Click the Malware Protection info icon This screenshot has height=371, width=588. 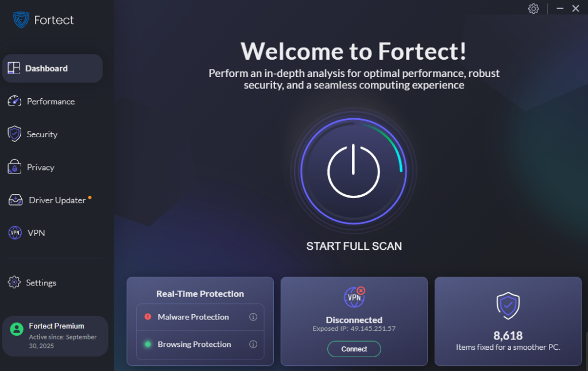[253, 317]
